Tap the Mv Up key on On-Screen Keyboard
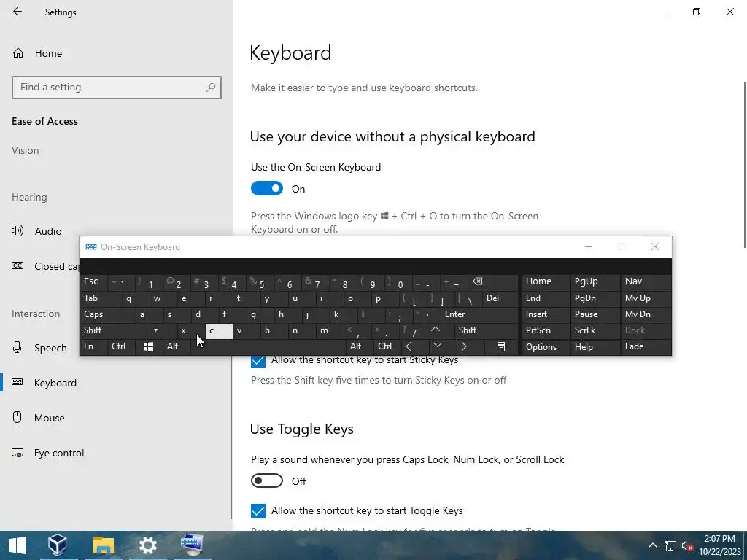Image resolution: width=747 pixels, height=560 pixels. pos(646,298)
